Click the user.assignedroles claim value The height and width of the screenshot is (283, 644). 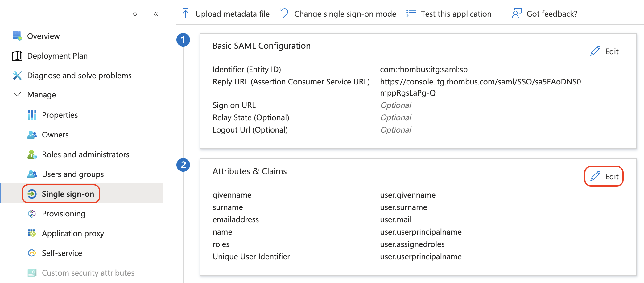[x=412, y=244]
